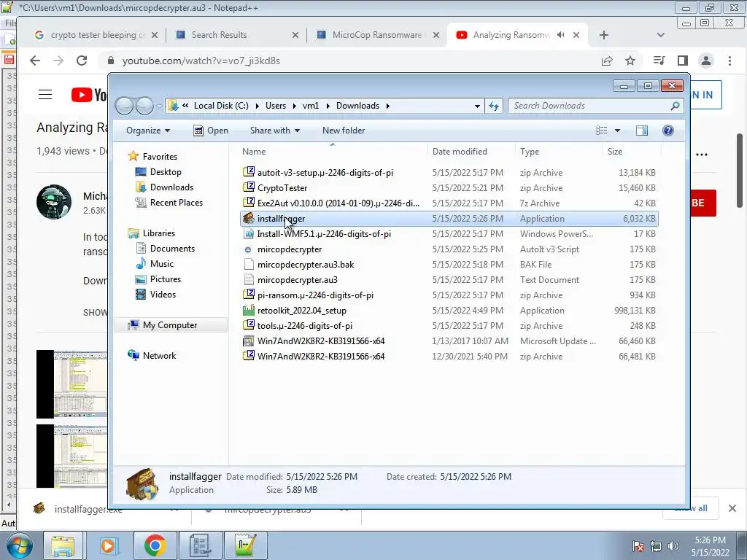The width and height of the screenshot is (747, 560).
Task: Select Win7AndW2K8R2-KB3191566-x64 zip archive
Action: tap(449, 356)
